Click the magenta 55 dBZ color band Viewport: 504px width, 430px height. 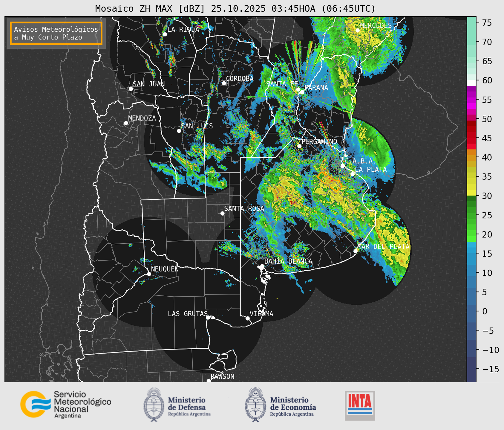pyautogui.click(x=471, y=100)
